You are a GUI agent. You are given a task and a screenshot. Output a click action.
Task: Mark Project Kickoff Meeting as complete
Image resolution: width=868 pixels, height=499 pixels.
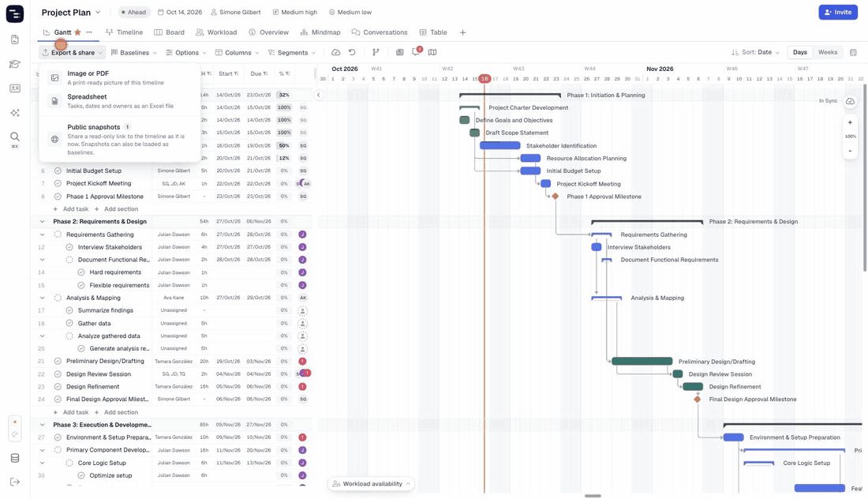point(58,183)
